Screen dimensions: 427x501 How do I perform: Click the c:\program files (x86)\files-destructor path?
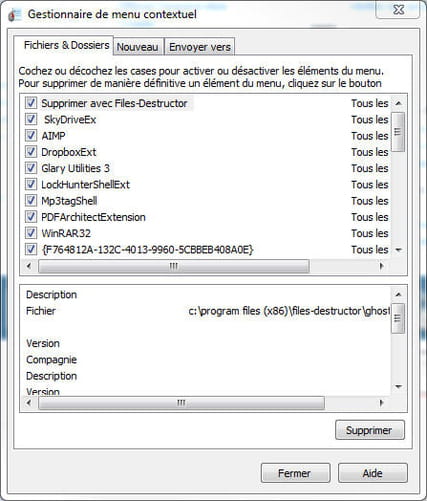pyautogui.click(x=289, y=311)
